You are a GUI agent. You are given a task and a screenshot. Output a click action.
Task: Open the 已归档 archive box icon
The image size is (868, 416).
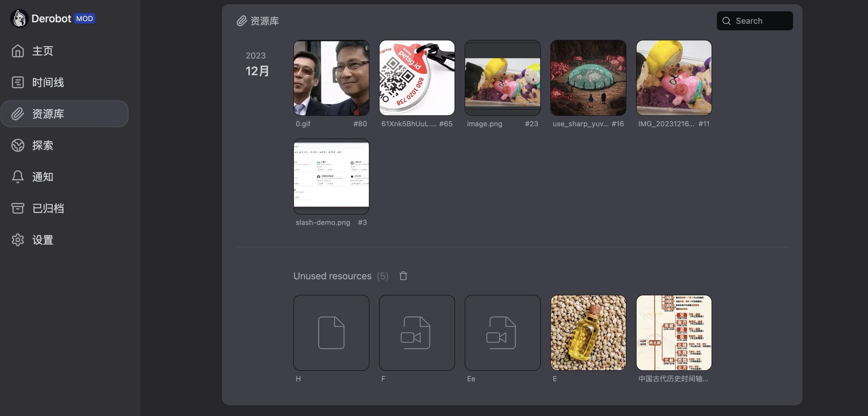[x=18, y=208]
